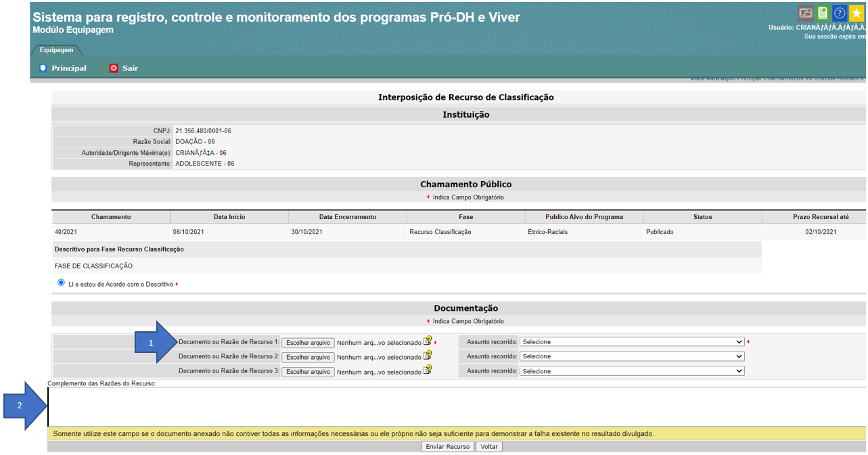The height and width of the screenshot is (455, 868).
Task: Open the blue help question mark icon
Action: pyautogui.click(x=840, y=13)
